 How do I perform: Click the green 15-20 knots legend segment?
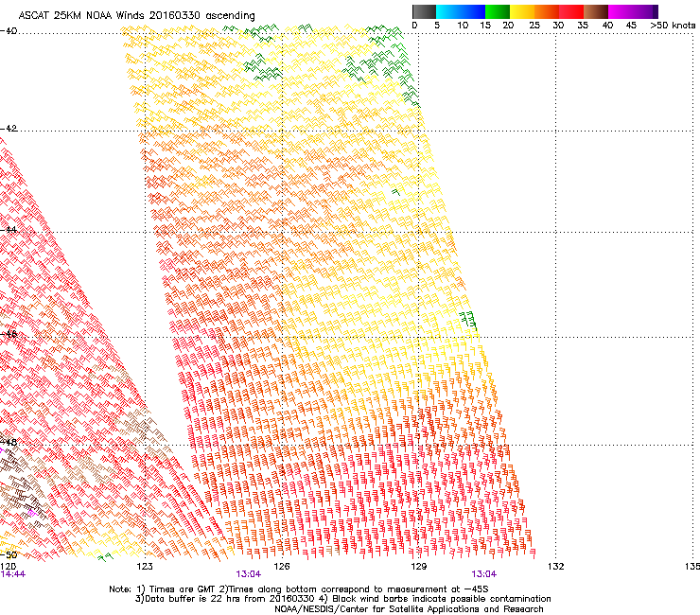point(498,11)
